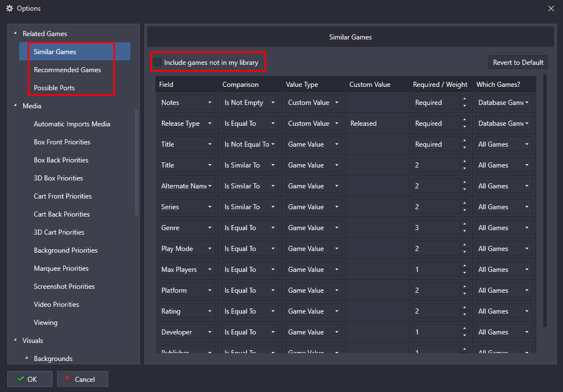The height and width of the screenshot is (392, 563).
Task: Close the Options dialog window
Action: pyautogui.click(x=551, y=8)
